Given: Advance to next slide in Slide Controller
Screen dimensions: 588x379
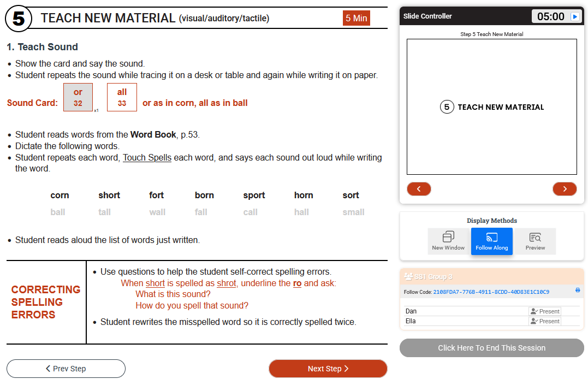Looking at the screenshot, I should [x=565, y=189].
